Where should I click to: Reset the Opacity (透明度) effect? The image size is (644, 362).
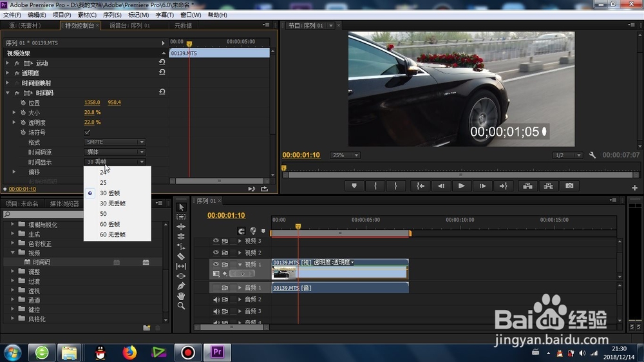click(162, 72)
